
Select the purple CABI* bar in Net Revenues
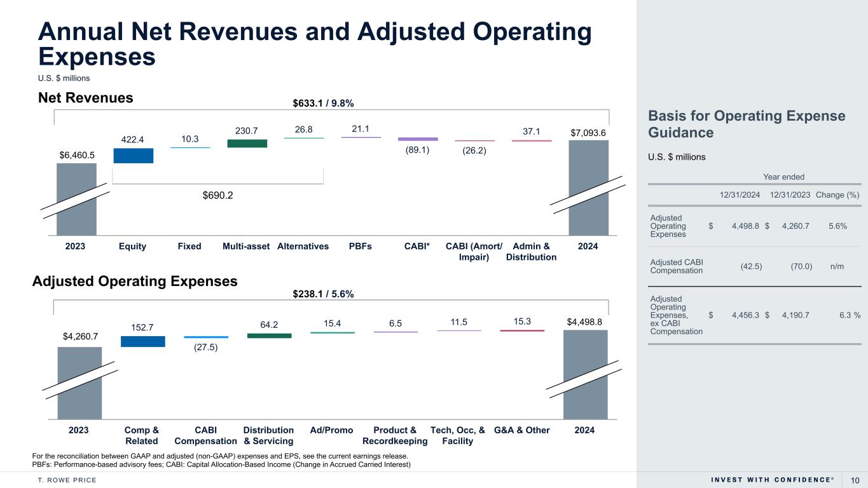pyautogui.click(x=418, y=139)
